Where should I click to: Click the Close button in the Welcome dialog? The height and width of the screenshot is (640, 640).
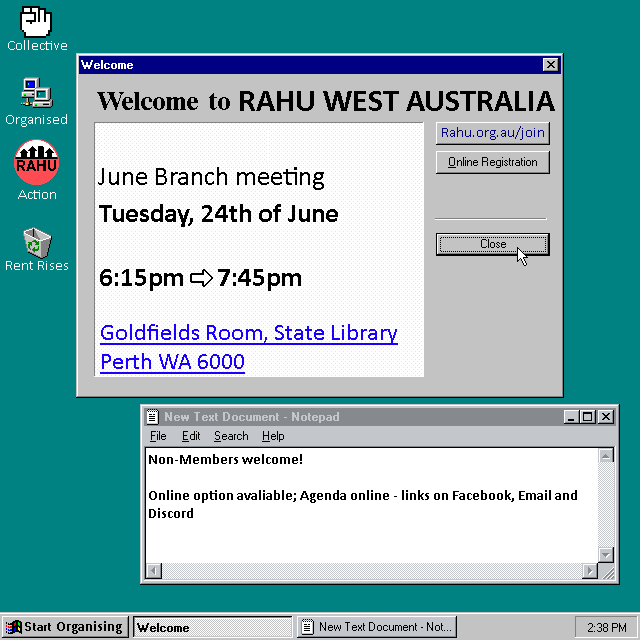[493, 244]
